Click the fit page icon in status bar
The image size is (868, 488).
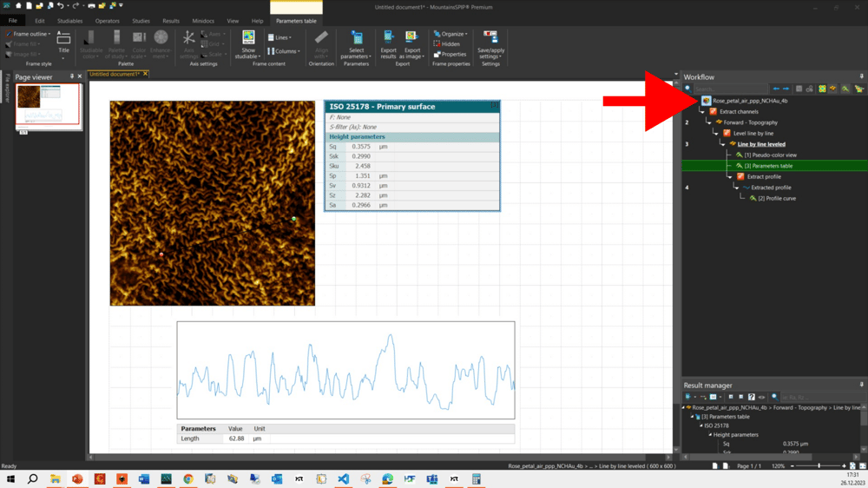[x=852, y=465]
